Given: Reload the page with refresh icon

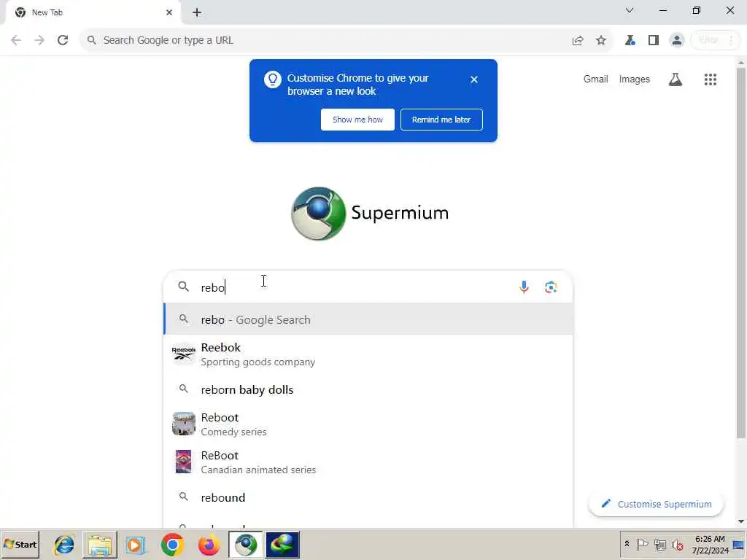Looking at the screenshot, I should click(63, 40).
